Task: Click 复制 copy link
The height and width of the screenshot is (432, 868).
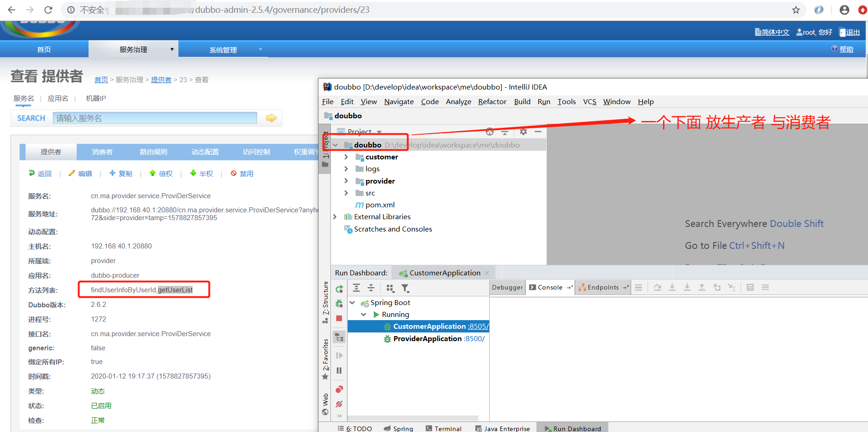Action: 120,174
